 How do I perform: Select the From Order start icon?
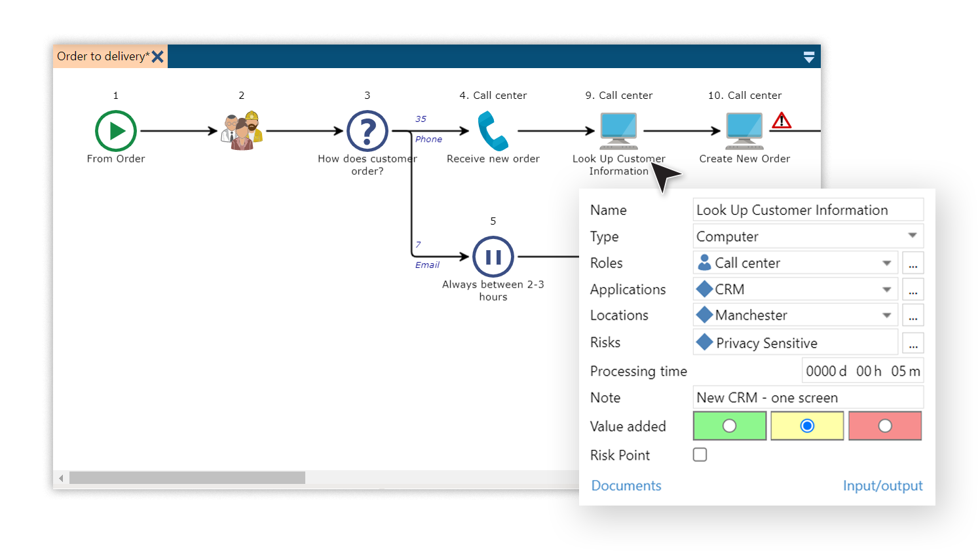(116, 130)
